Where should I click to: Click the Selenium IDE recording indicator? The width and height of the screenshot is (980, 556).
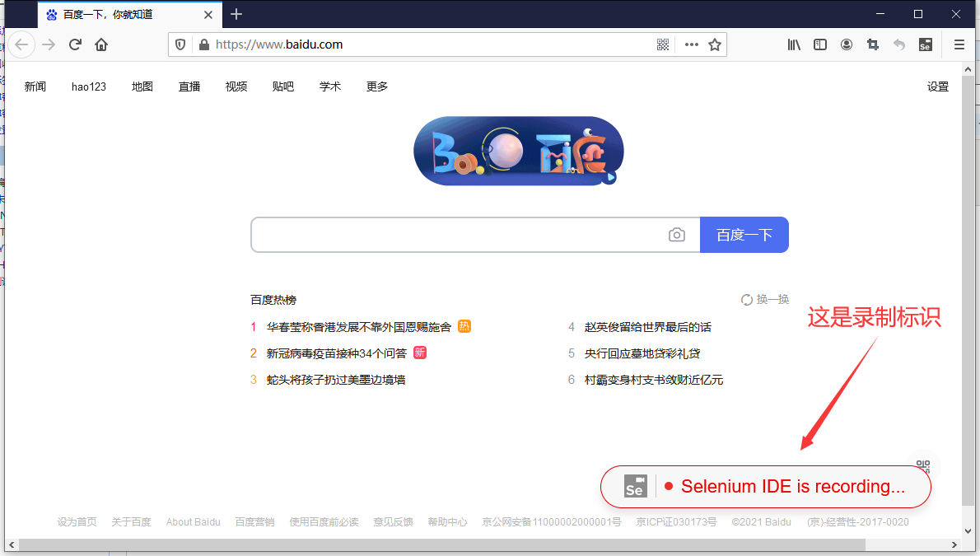[x=766, y=487]
